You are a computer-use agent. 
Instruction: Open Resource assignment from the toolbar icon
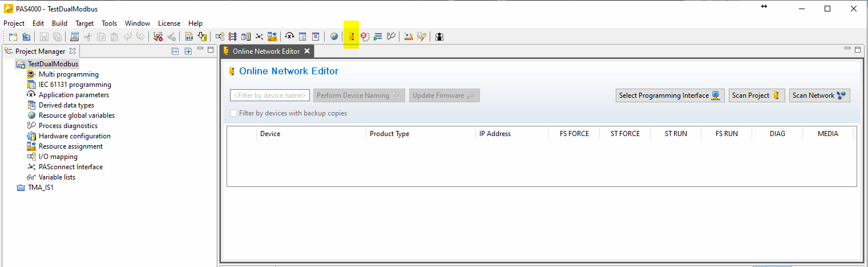click(x=272, y=37)
